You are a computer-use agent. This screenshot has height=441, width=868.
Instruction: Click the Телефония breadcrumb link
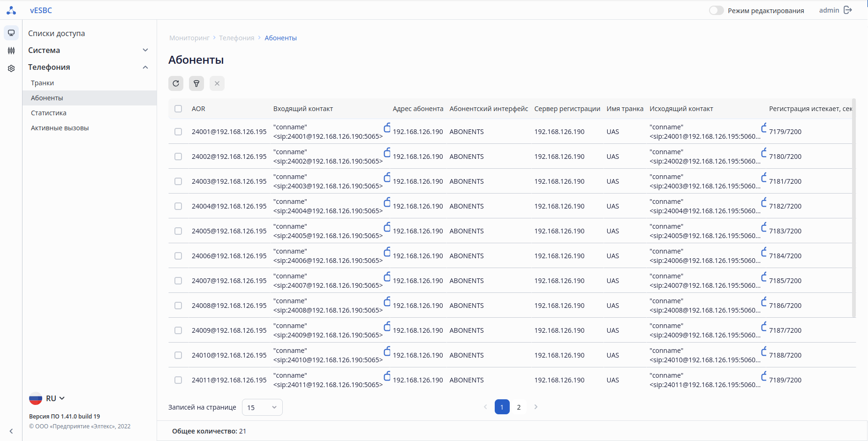pos(236,38)
